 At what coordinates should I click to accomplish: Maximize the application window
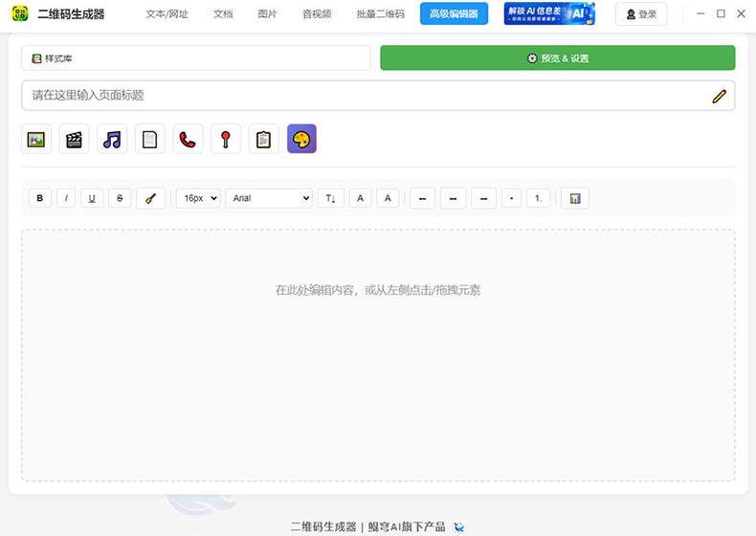(x=721, y=13)
